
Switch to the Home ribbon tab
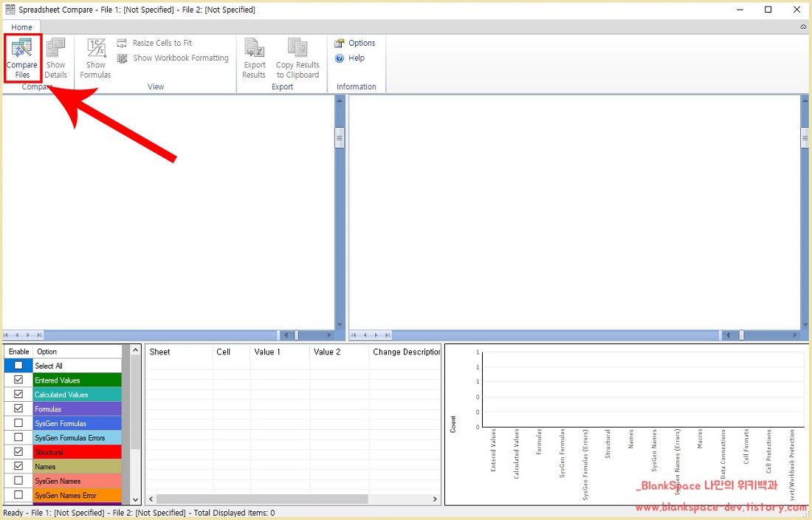(21, 27)
